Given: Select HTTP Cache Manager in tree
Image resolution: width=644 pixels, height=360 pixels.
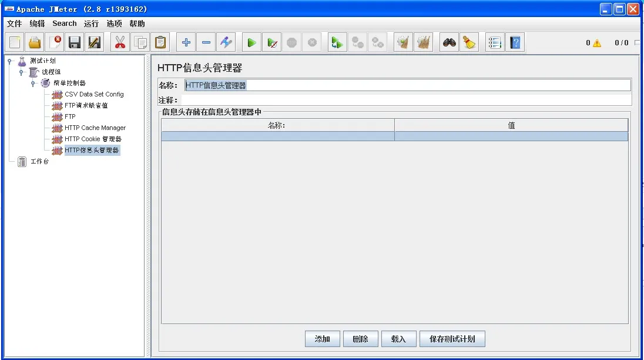Looking at the screenshot, I should 95,128.
